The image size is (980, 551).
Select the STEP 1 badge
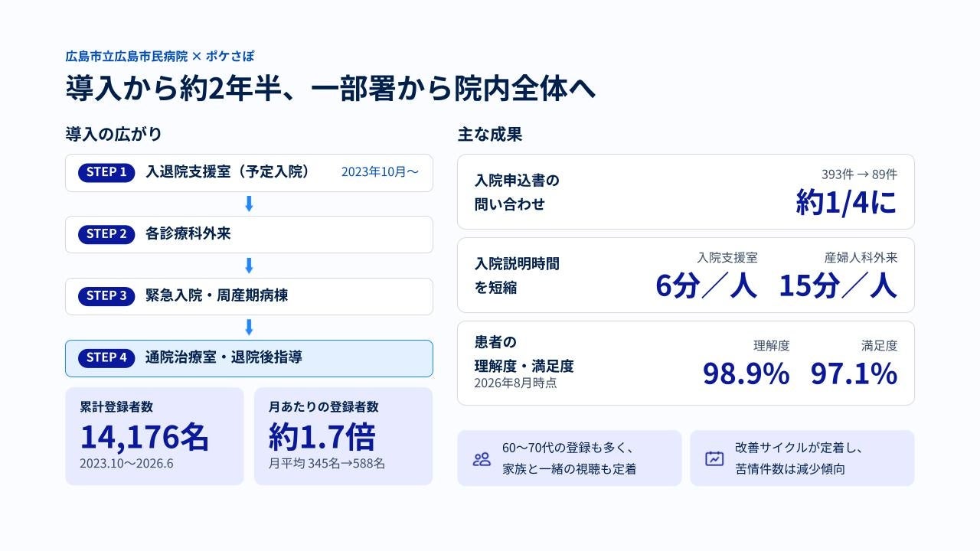coord(106,172)
